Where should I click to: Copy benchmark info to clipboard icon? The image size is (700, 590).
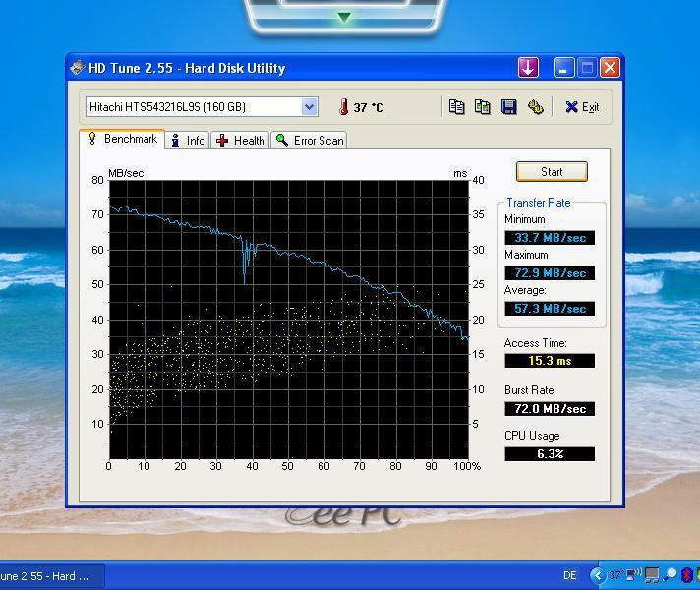(456, 107)
